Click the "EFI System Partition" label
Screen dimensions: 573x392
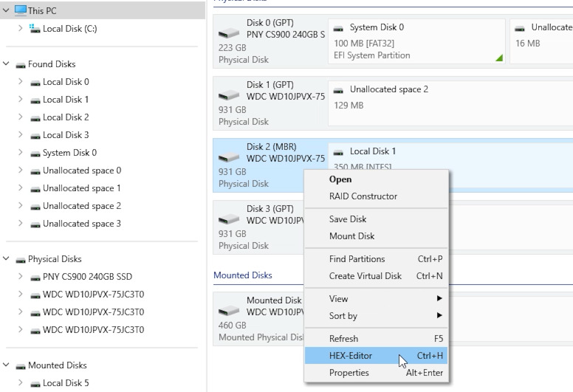(371, 55)
